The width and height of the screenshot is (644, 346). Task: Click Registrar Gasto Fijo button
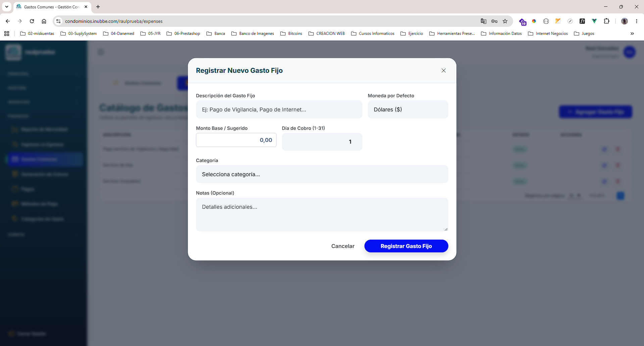click(406, 246)
